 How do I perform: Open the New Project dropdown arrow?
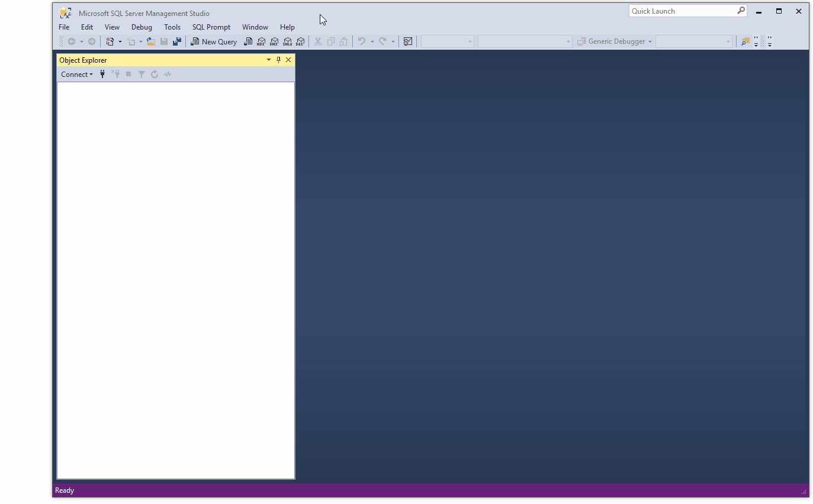(x=120, y=41)
